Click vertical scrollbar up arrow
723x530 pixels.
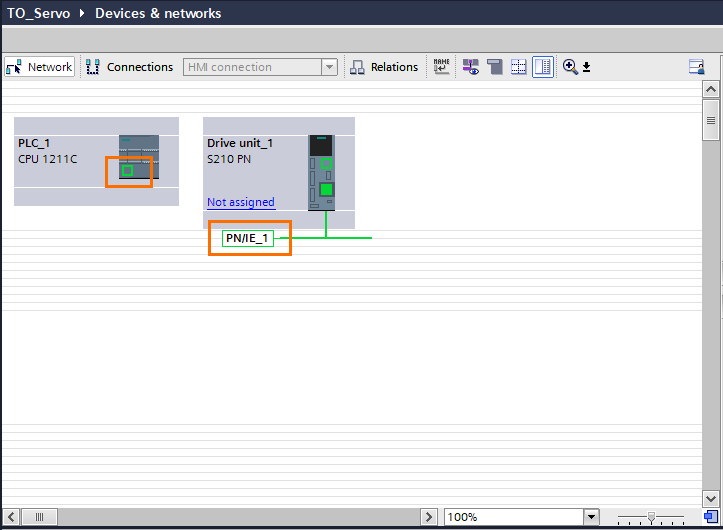click(x=711, y=89)
